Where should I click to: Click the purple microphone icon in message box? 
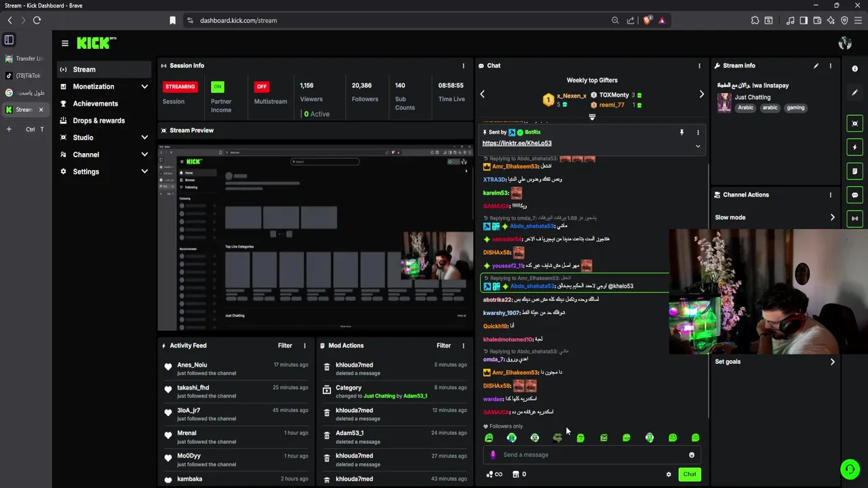[x=493, y=455]
